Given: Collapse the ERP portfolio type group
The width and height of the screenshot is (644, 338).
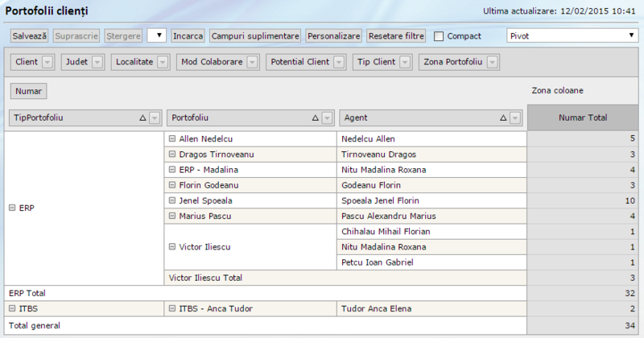Looking at the screenshot, I should tap(11, 208).
